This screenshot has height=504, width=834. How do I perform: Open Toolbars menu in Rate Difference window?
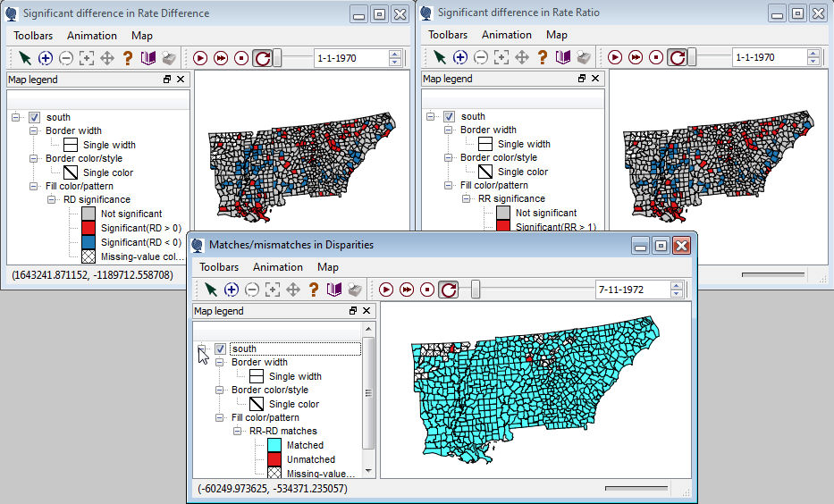33,36
